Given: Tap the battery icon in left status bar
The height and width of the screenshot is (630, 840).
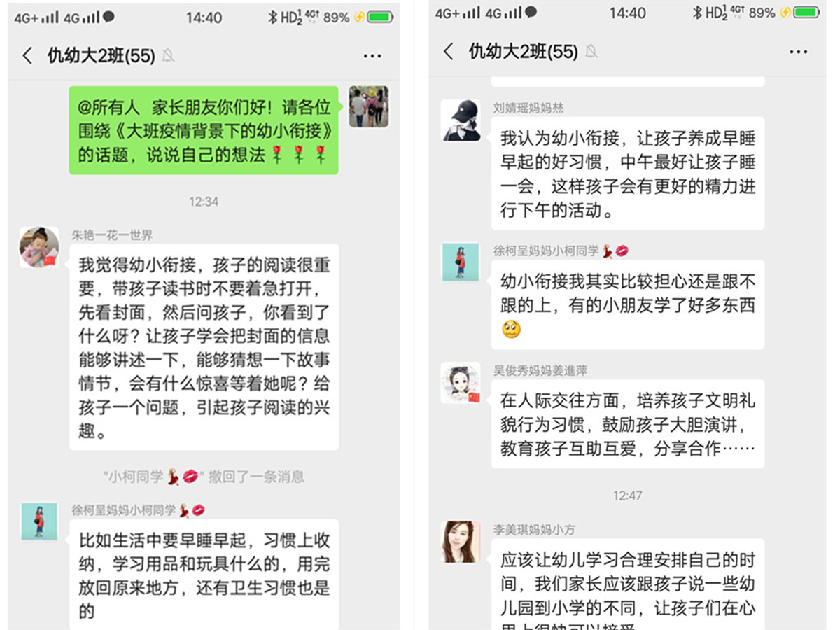Looking at the screenshot, I should (x=381, y=17).
